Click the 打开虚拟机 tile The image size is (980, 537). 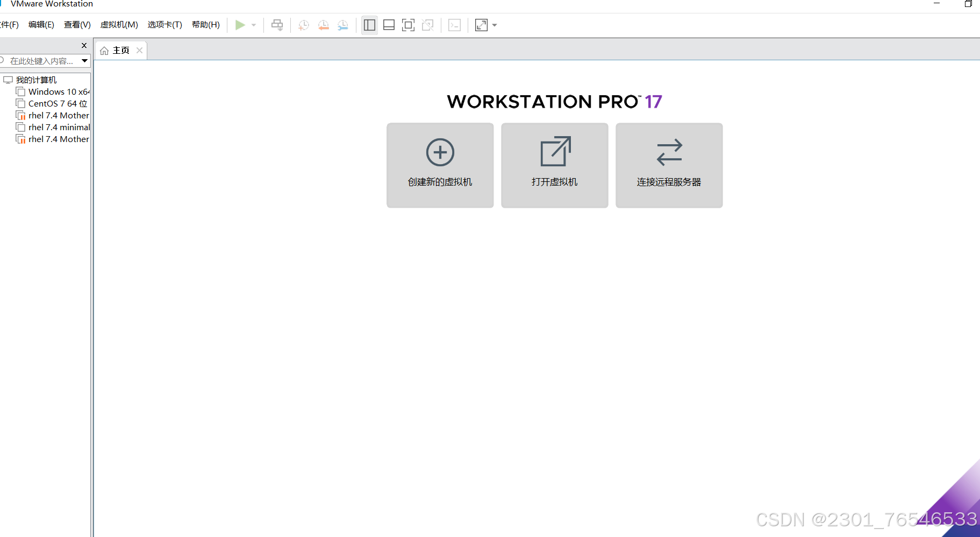pyautogui.click(x=554, y=165)
